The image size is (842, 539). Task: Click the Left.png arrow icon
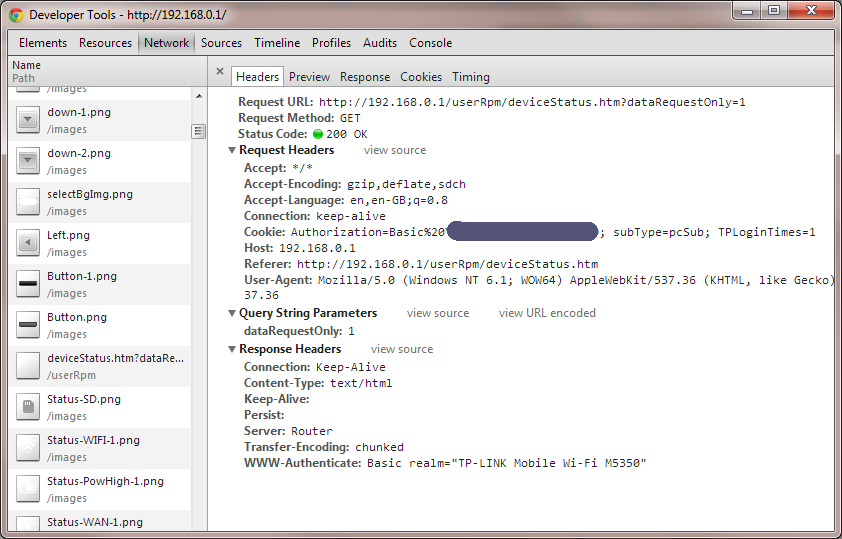(x=28, y=243)
